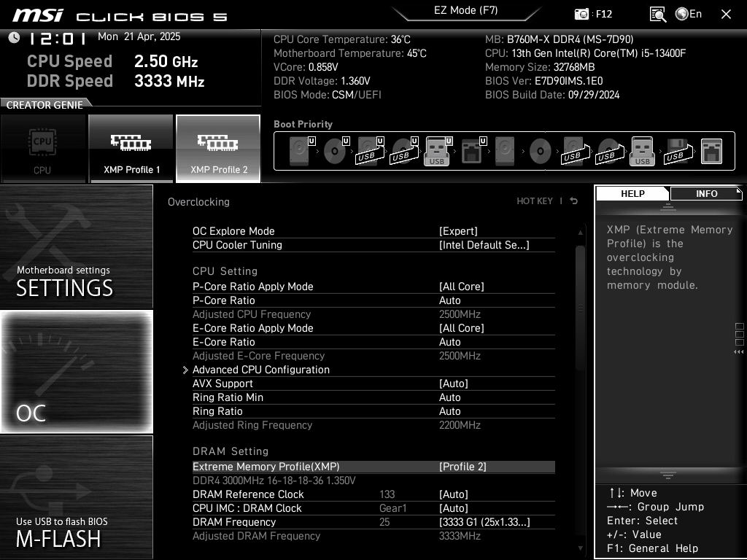747x560 pixels.
Task: Open CPU IMC : DRAM Clock option
Action: coord(373,508)
